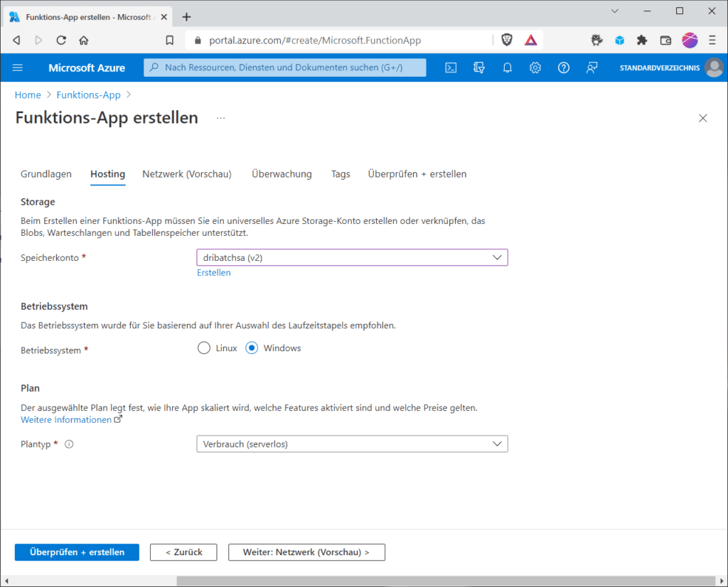The height and width of the screenshot is (587, 728).
Task: Click the scrollbar right arrow
Action: coord(722,581)
